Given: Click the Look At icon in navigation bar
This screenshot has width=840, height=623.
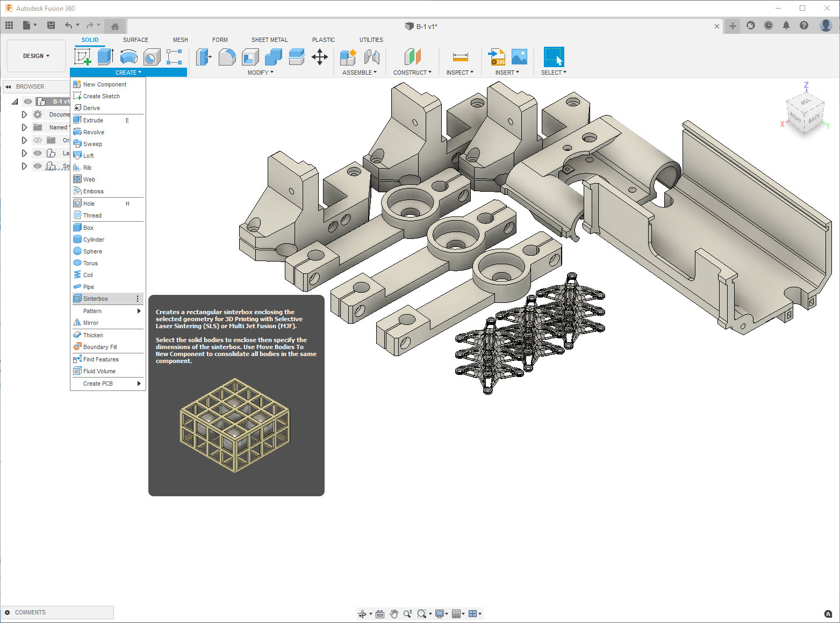Looking at the screenshot, I should [x=380, y=613].
